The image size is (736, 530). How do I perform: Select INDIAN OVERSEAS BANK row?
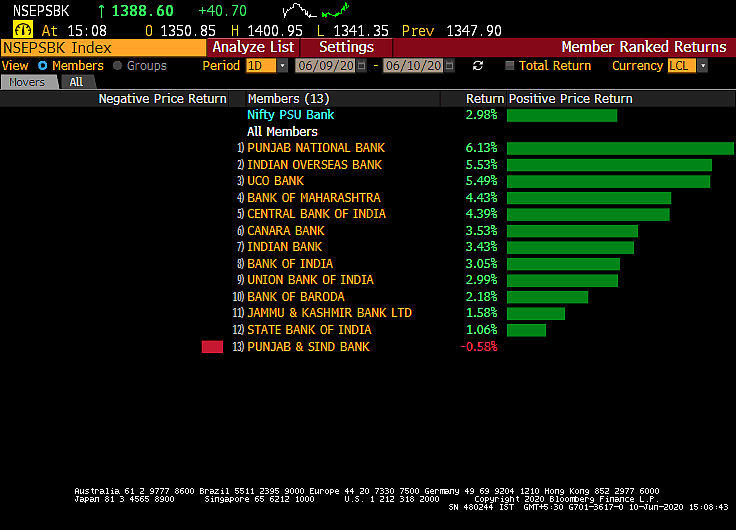(314, 165)
